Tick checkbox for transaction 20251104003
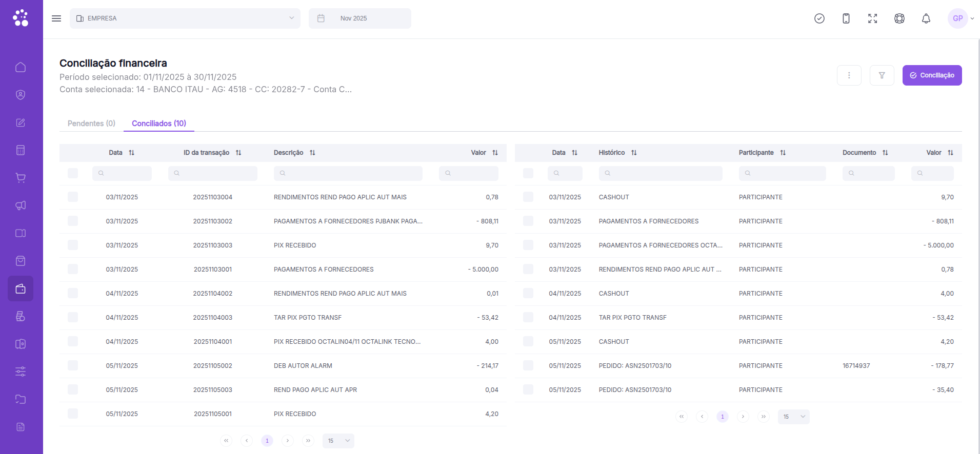 [x=73, y=317]
